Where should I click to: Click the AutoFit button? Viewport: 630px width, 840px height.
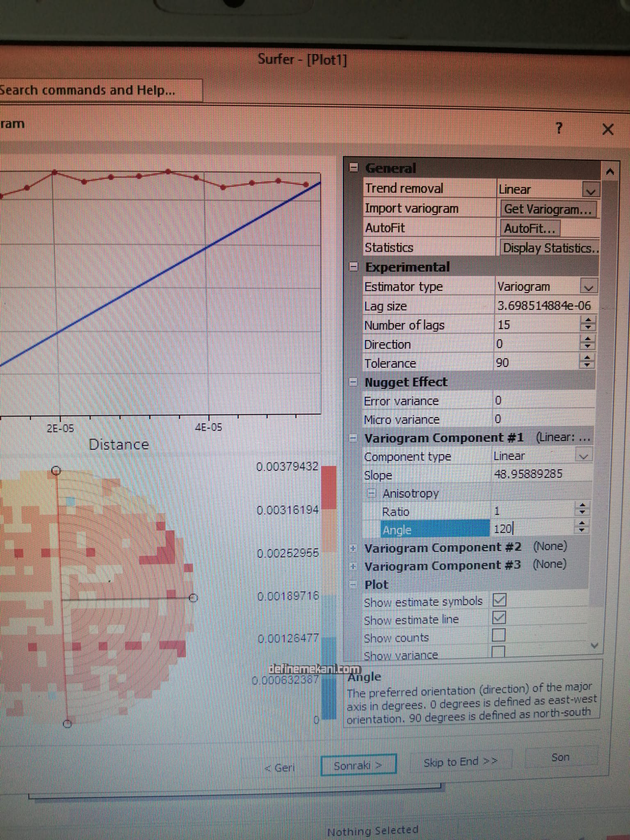coord(529,228)
